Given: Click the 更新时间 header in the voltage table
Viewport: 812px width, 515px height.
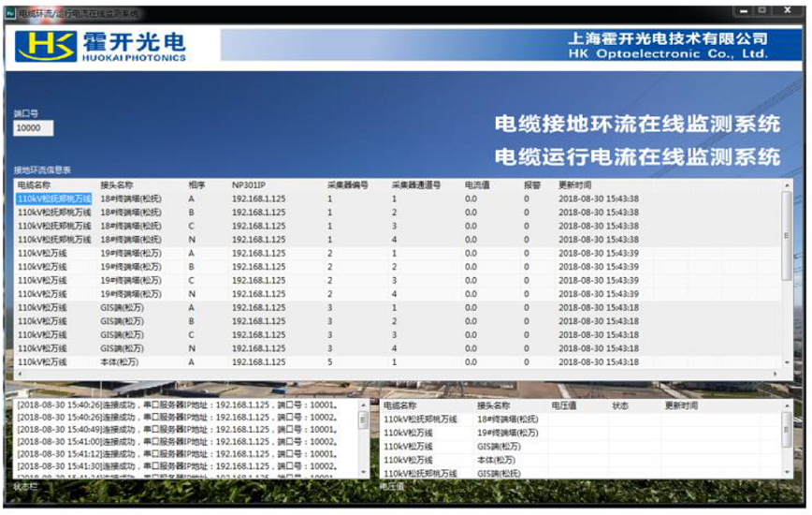Looking at the screenshot, I should [x=681, y=405].
